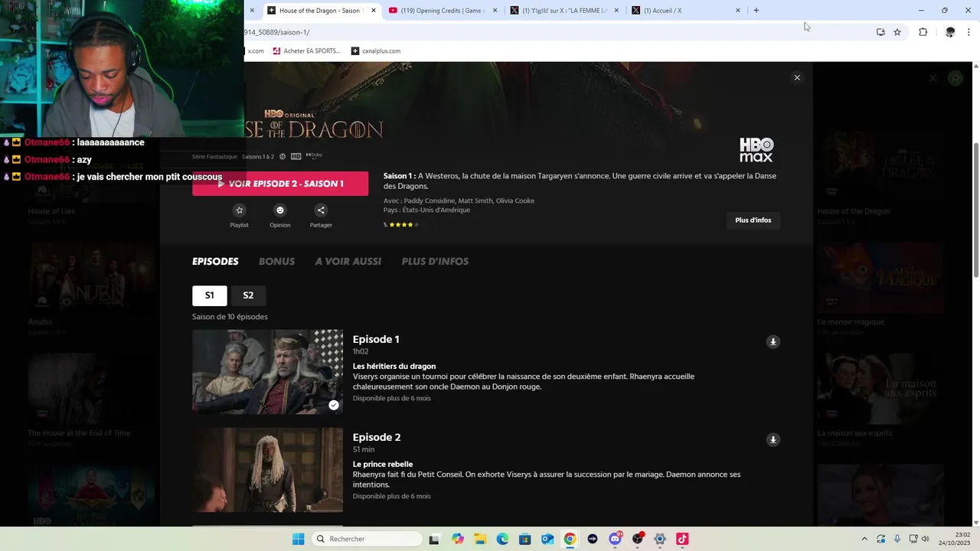Viewport: 980px width, 551px height.
Task: Open the x.com bookmark
Action: [x=255, y=51]
